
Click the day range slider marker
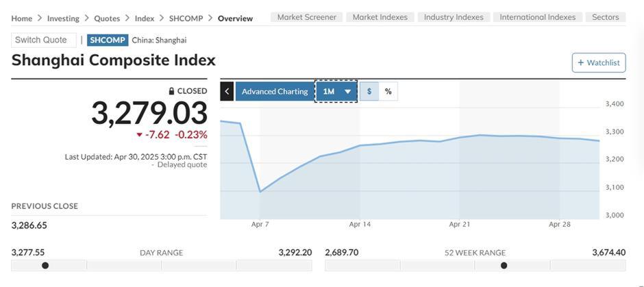[45, 265]
